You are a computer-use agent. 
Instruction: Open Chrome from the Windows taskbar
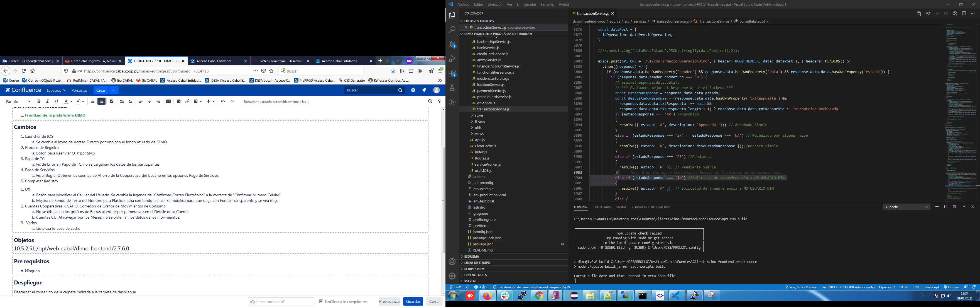[539, 296]
